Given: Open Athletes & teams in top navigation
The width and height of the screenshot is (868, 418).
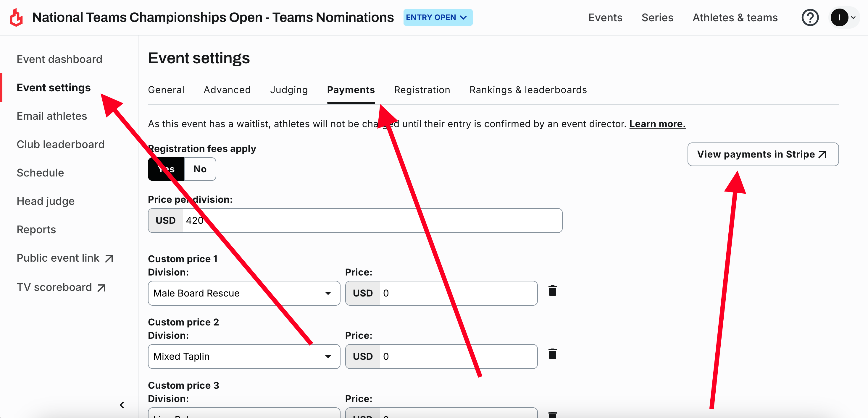Looking at the screenshot, I should tap(735, 17).
